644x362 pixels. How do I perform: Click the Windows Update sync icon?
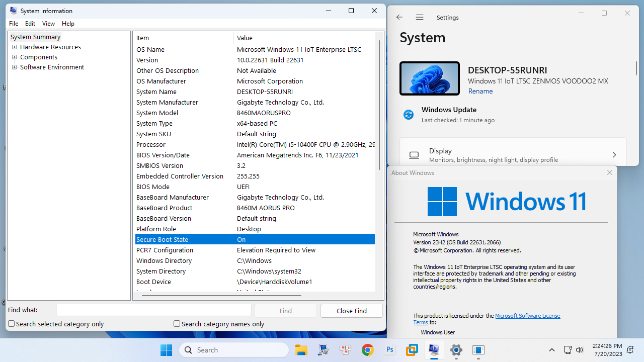pos(409,115)
